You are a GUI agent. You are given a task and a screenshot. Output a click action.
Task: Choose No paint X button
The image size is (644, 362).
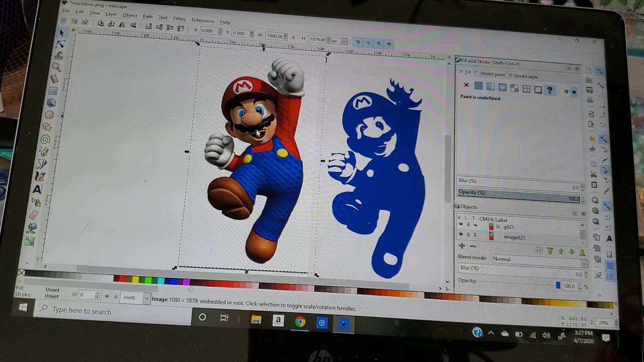pyautogui.click(x=466, y=85)
